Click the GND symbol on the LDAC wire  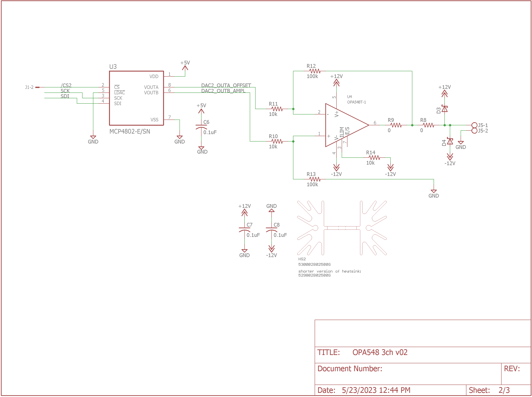[93, 137]
